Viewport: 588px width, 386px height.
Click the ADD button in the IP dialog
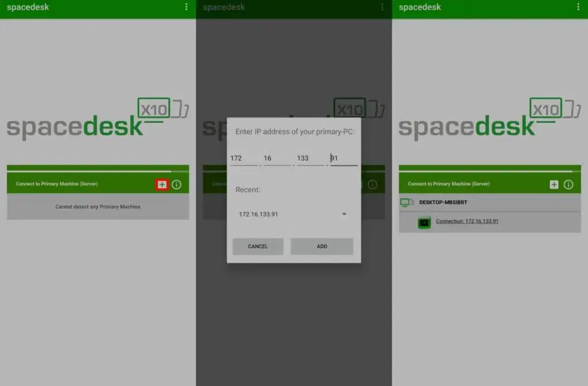point(322,247)
